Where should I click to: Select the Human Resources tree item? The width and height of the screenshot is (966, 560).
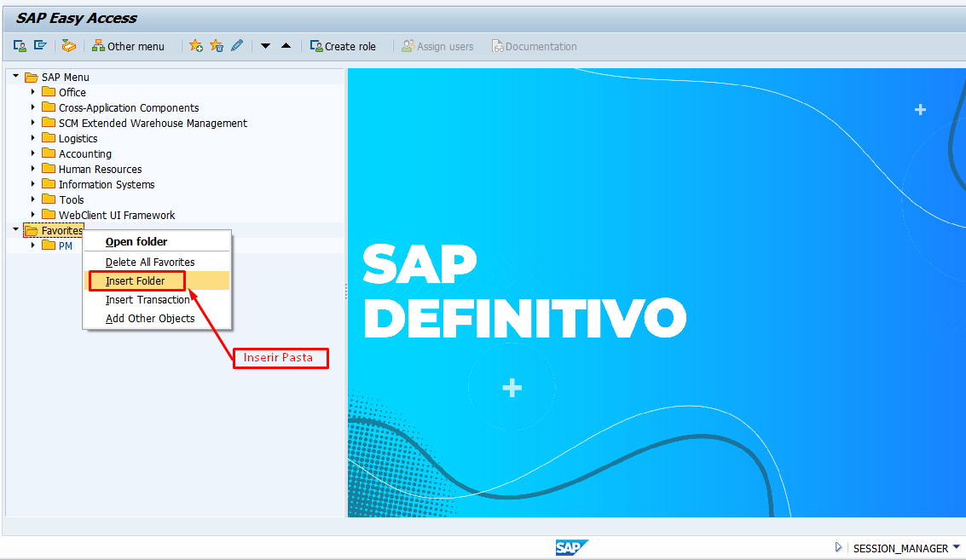point(100,169)
